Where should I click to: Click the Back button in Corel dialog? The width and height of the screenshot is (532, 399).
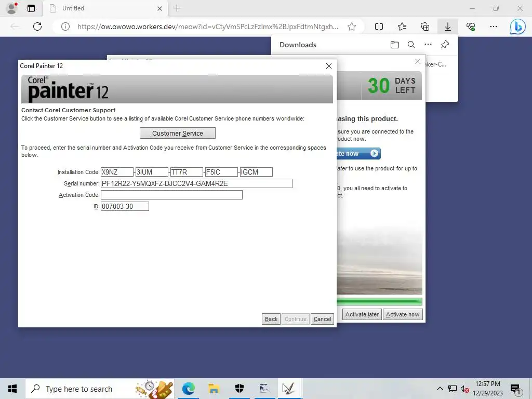click(x=271, y=319)
